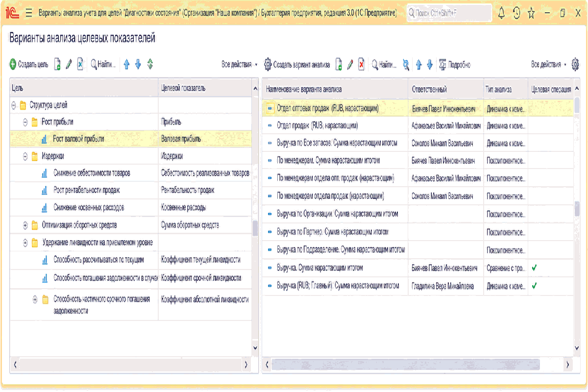588x392 pixels.
Task: Click "Создать вариант анализа" button
Action: 297,64
